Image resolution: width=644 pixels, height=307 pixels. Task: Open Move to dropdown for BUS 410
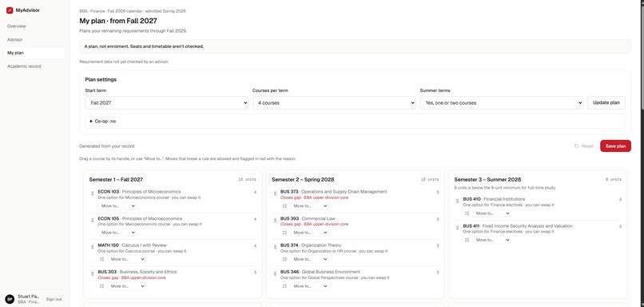tap(491, 213)
